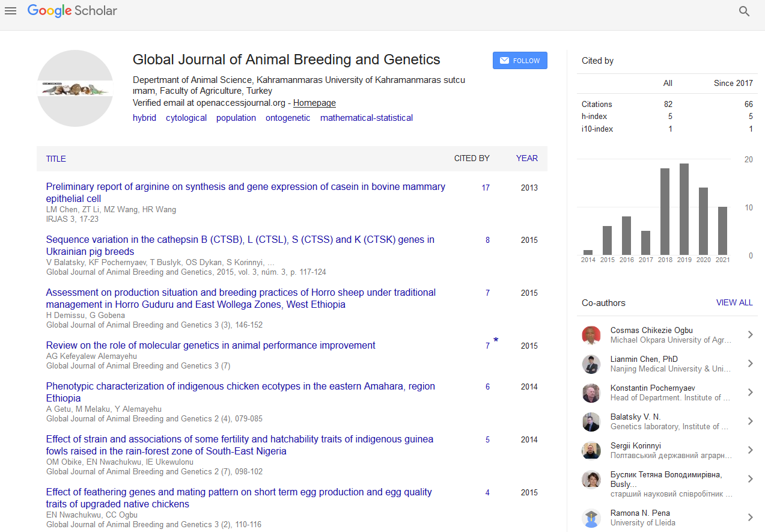
Task: Open the guinea fowls fertility article
Action: click(x=240, y=445)
